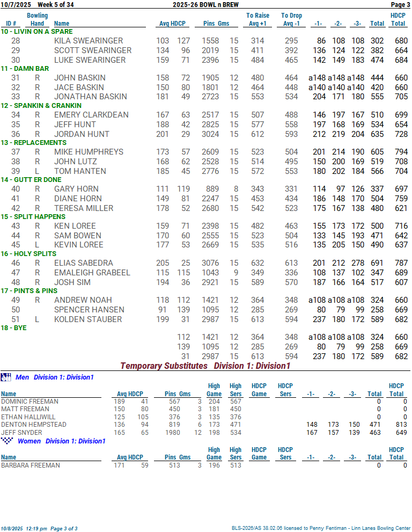Click the Women division chevron icon

(6, 441)
